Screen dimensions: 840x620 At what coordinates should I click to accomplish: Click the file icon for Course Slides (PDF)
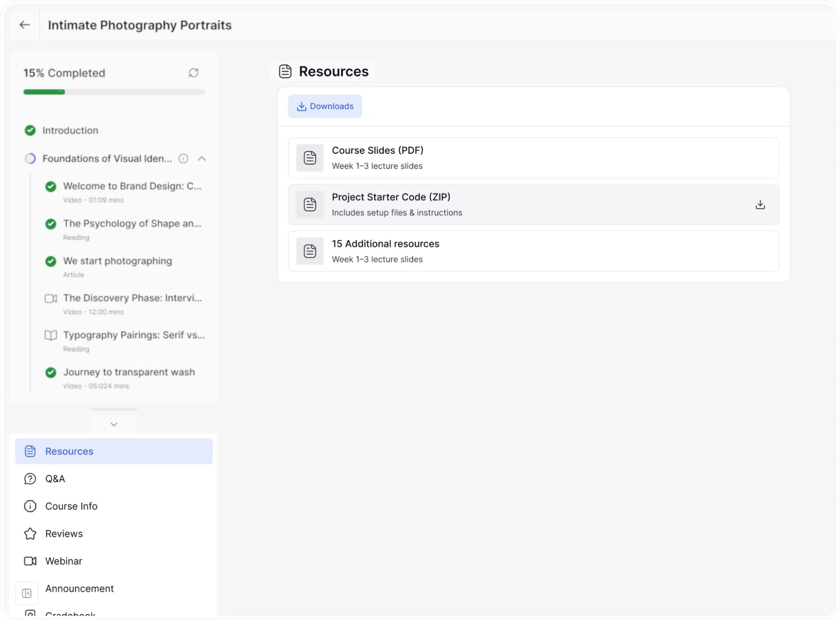(310, 158)
